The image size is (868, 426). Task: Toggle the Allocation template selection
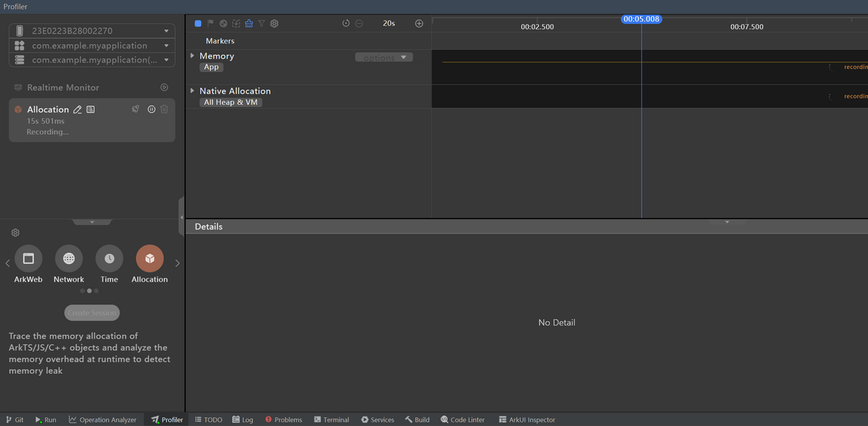tap(150, 258)
